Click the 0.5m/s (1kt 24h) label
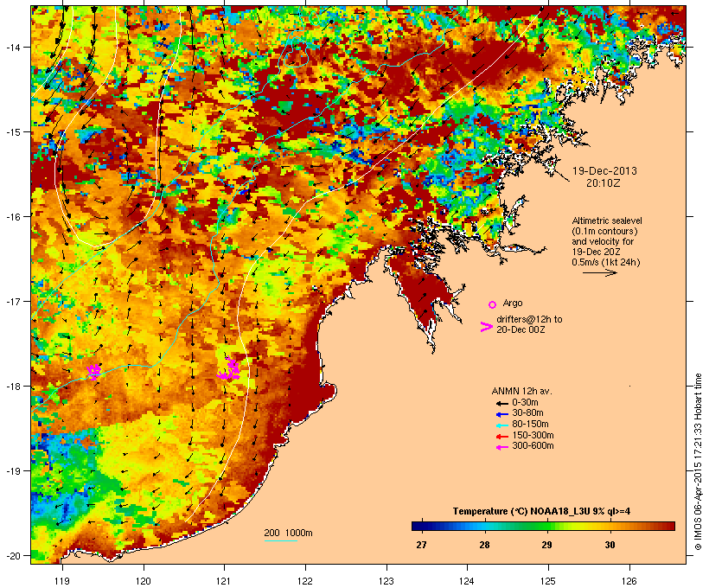Screen dimensions: 709x588 (605, 262)
